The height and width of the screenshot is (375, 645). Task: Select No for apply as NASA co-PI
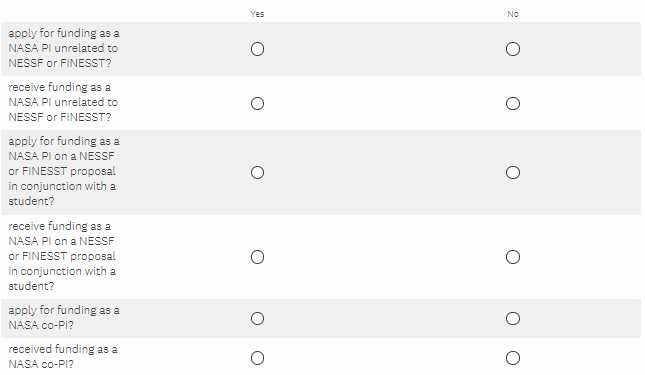pyautogui.click(x=513, y=318)
